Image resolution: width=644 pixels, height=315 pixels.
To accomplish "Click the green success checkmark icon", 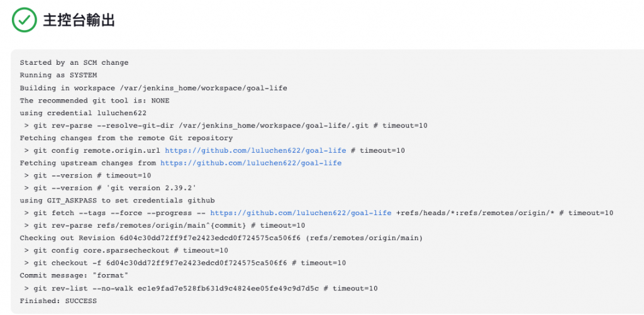I will tap(25, 19).
